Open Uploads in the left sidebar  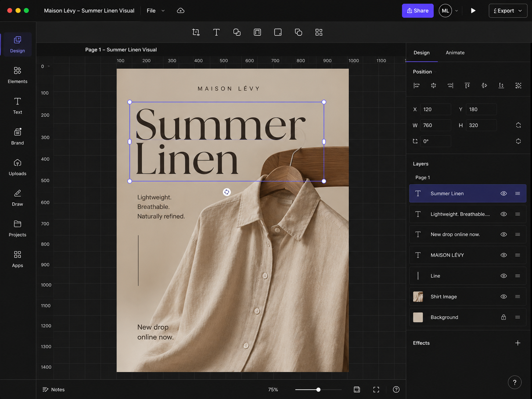(x=18, y=167)
